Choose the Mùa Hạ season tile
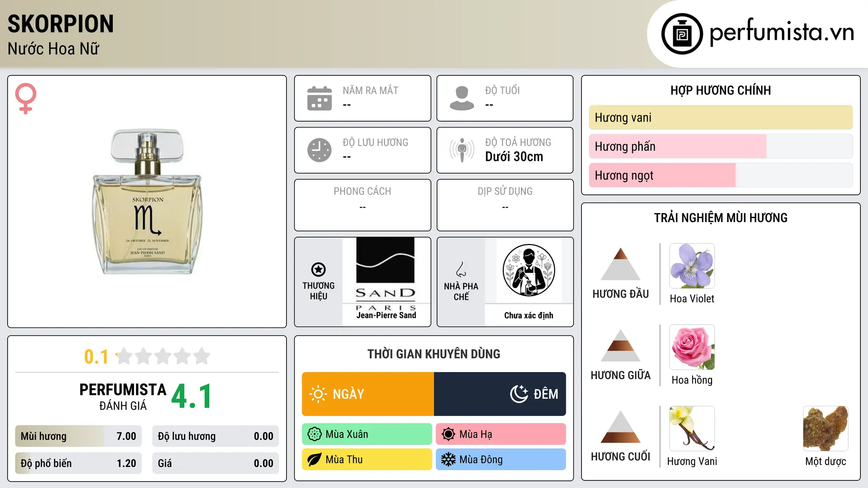The height and width of the screenshot is (488, 868). 501,434
